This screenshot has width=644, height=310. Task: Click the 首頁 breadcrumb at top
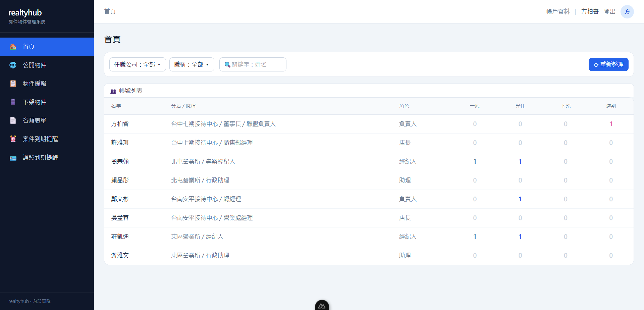[x=110, y=11]
